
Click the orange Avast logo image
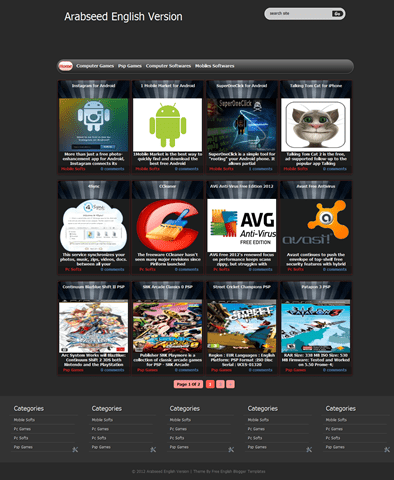pos(316,226)
